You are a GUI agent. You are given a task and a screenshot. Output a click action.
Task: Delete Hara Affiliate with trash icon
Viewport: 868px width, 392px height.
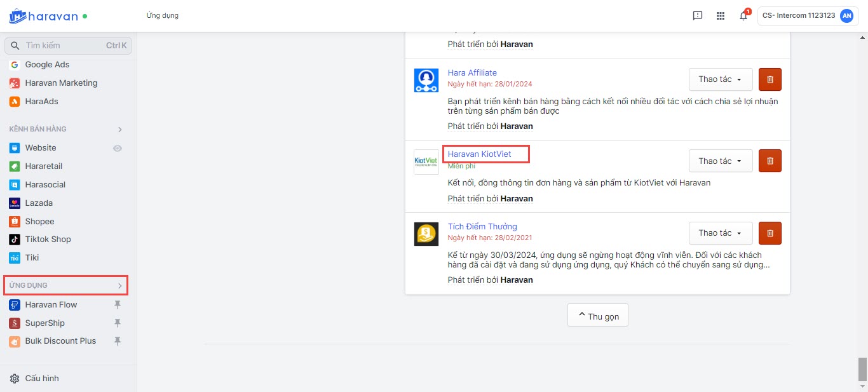(x=770, y=79)
